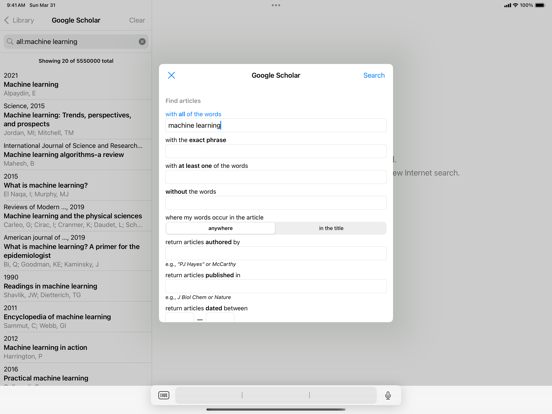
Task: Tap Search in the dialog header
Action: tap(374, 75)
